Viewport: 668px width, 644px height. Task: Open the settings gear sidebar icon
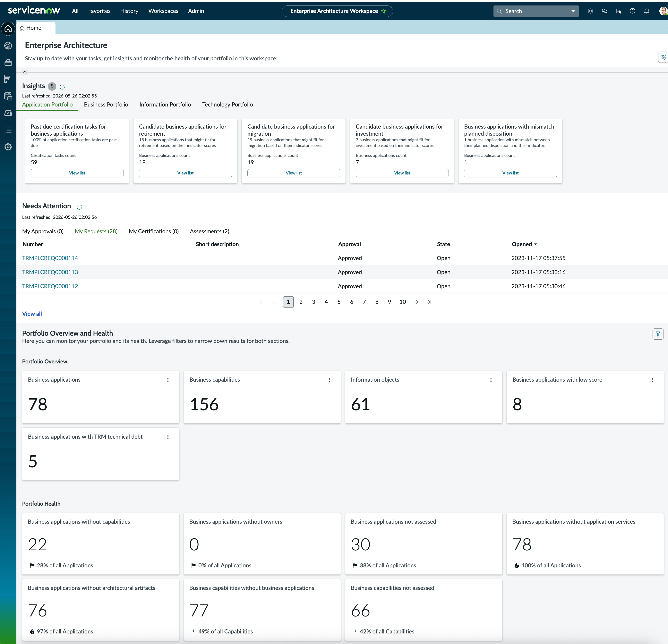pyautogui.click(x=8, y=147)
